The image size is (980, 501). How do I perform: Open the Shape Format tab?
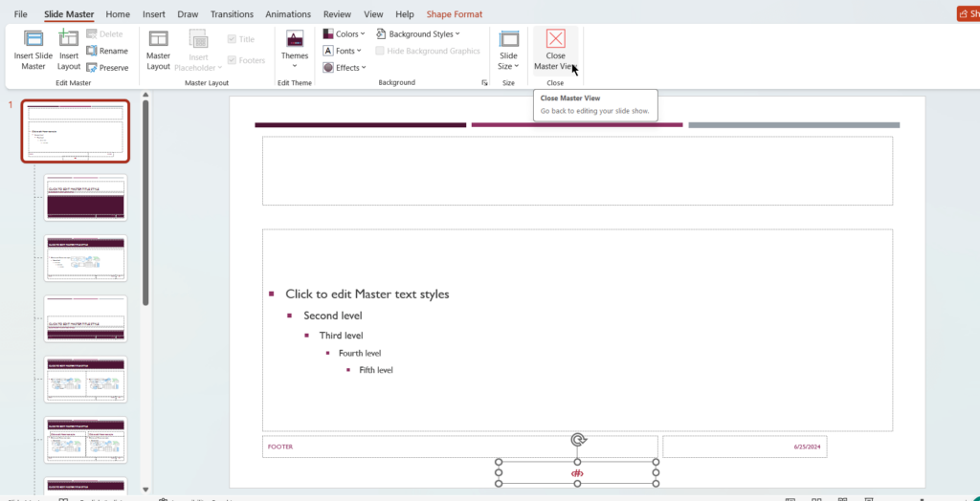(x=454, y=14)
